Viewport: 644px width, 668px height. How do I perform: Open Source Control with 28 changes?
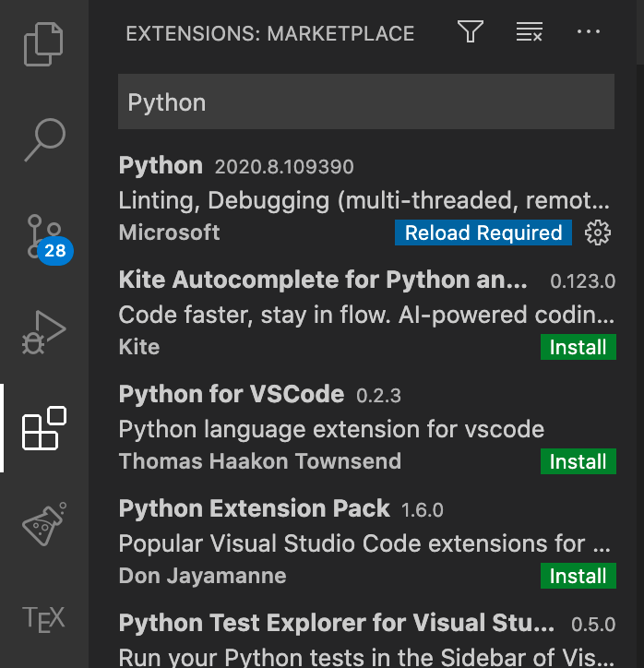[x=48, y=239]
